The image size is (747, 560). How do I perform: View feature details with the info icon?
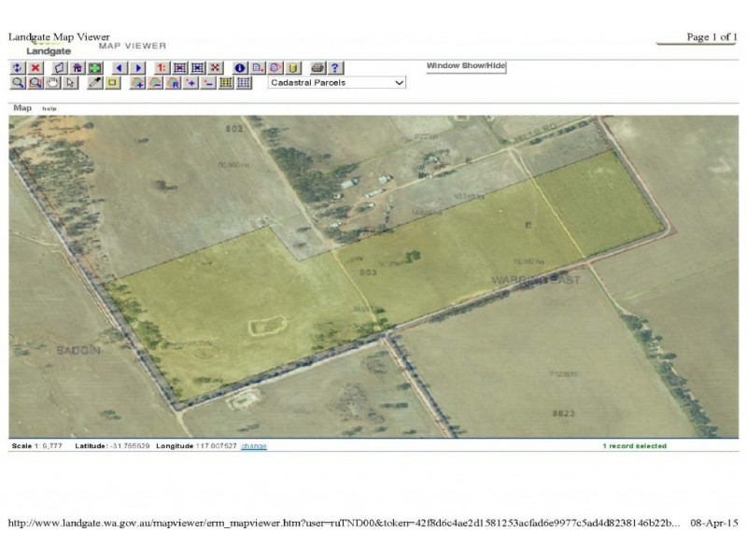pyautogui.click(x=240, y=67)
